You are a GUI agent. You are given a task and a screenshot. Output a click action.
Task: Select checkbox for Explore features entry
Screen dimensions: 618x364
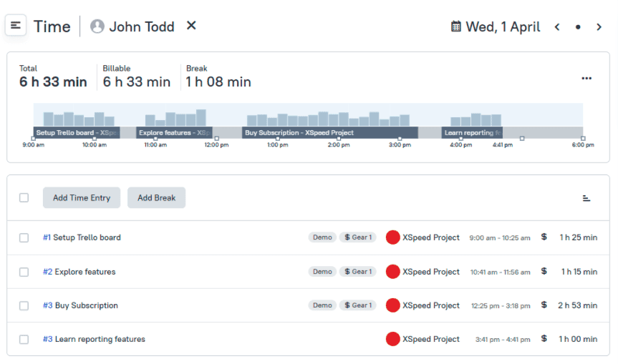pyautogui.click(x=24, y=272)
